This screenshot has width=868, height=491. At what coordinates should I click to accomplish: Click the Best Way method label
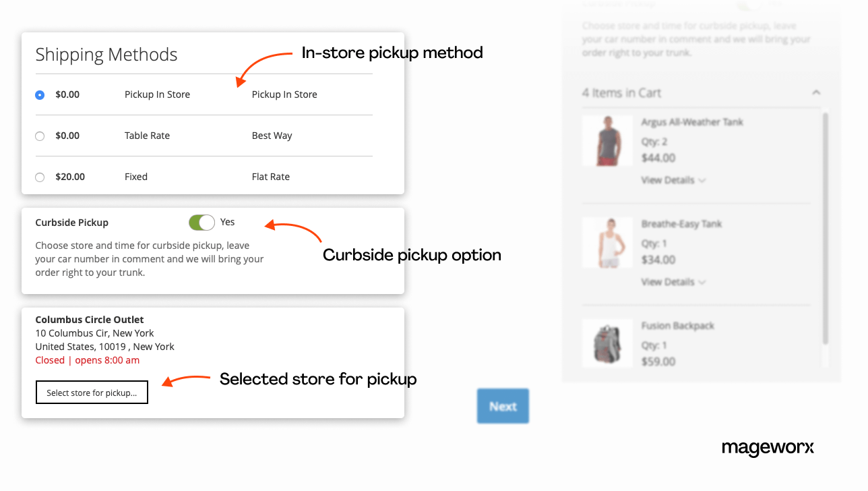272,136
